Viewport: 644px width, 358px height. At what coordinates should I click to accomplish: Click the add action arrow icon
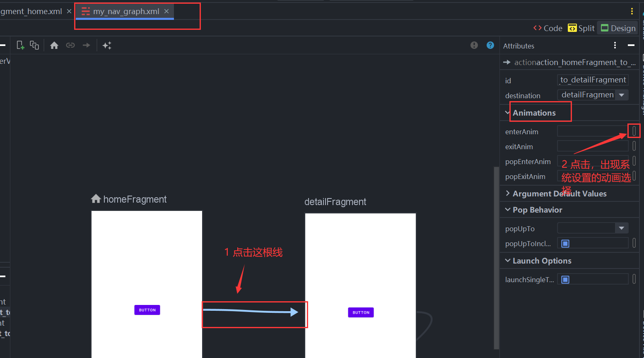point(86,45)
